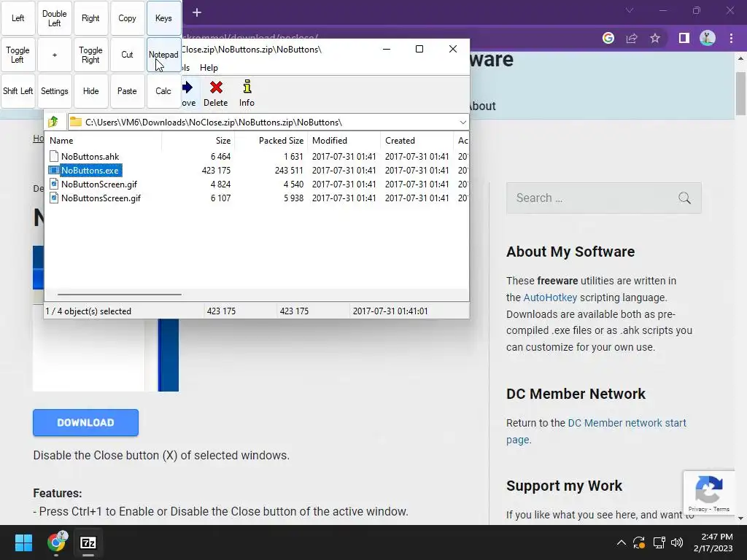Toggle Chrome side panel icon
The width and height of the screenshot is (747, 560).
tap(684, 38)
